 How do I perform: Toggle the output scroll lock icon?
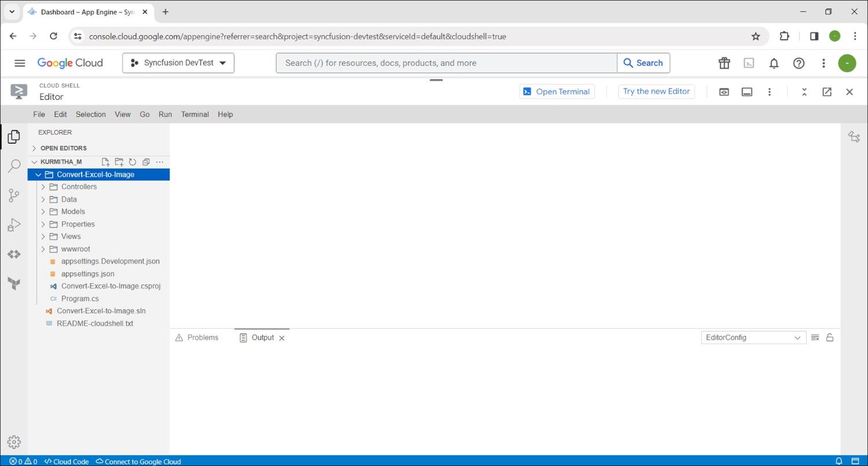tap(830, 337)
